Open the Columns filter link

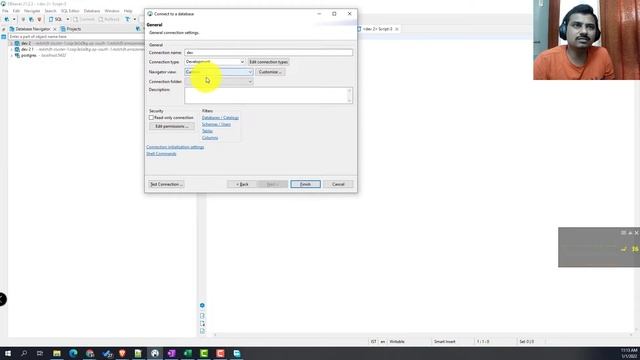[210, 138]
